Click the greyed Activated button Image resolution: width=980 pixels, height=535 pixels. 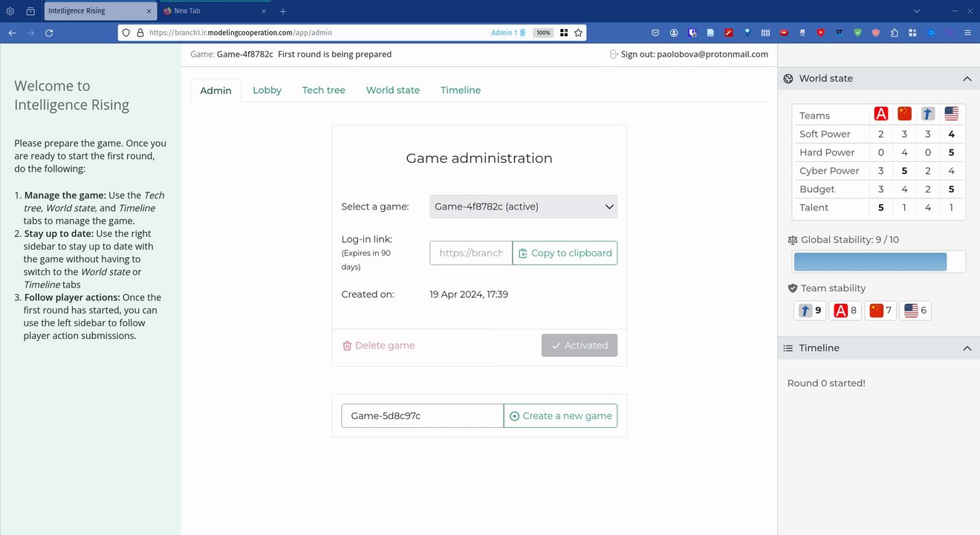(x=579, y=346)
